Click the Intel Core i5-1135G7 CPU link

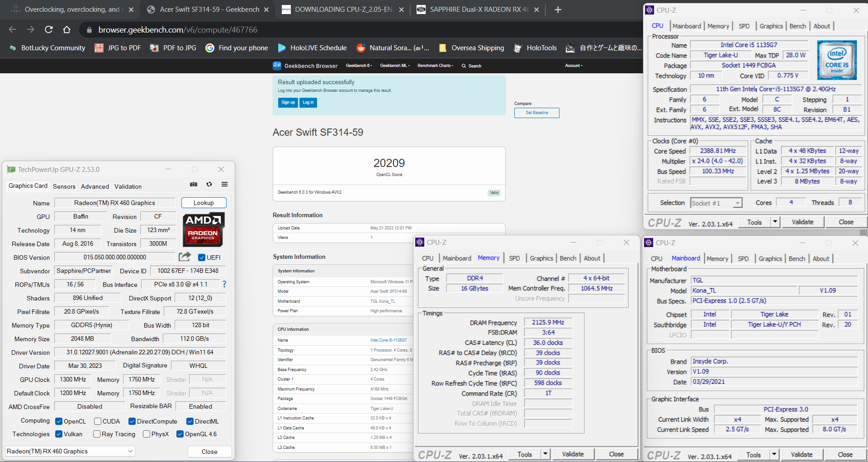(389, 340)
